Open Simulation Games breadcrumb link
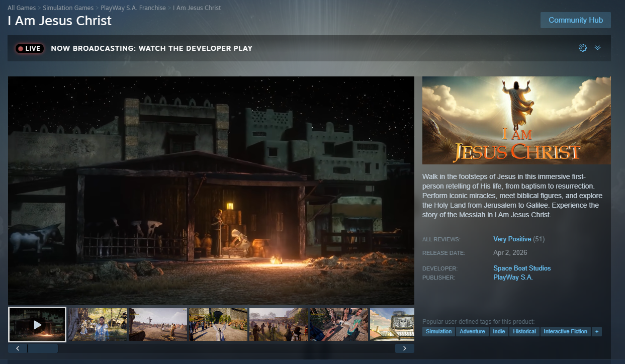The image size is (625, 364). [x=68, y=8]
